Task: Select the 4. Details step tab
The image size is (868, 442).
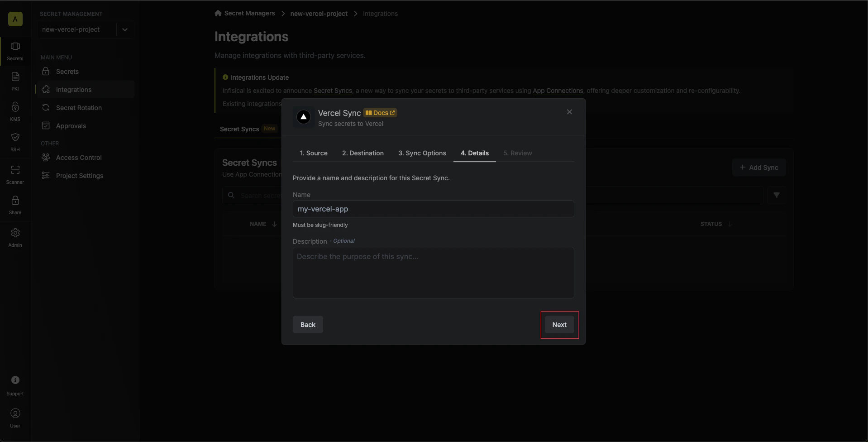Action: pos(475,153)
